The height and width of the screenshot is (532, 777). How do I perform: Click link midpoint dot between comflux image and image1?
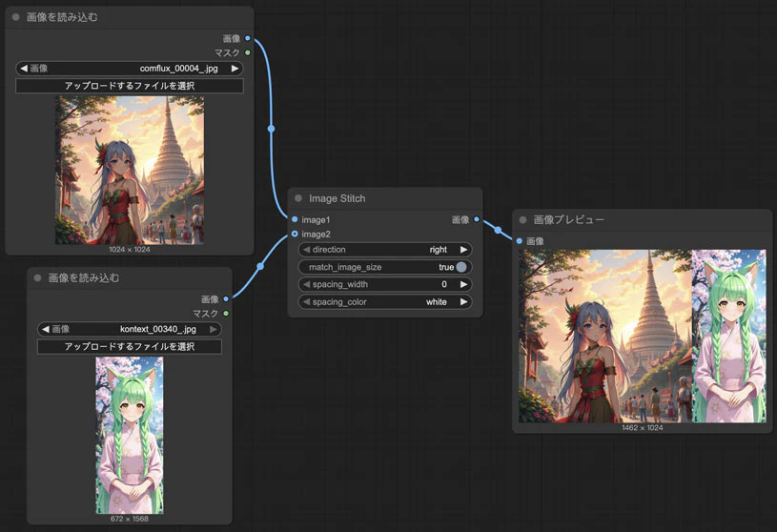(x=271, y=129)
